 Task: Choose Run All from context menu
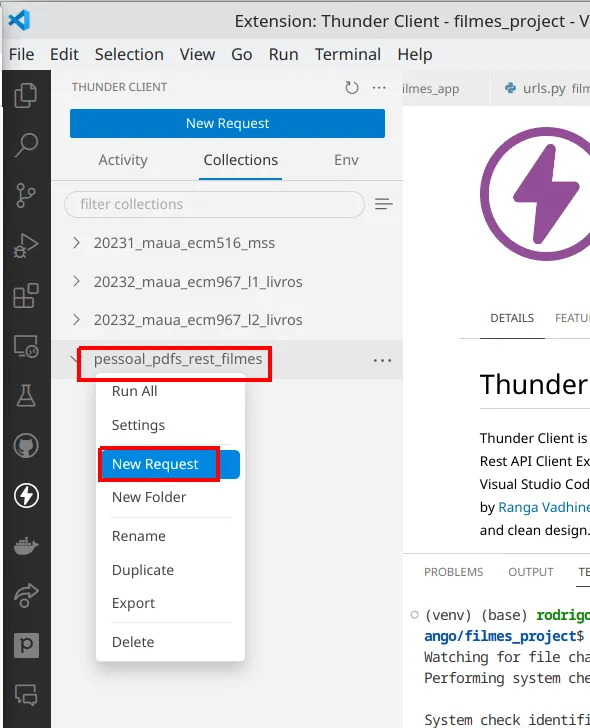(170, 391)
